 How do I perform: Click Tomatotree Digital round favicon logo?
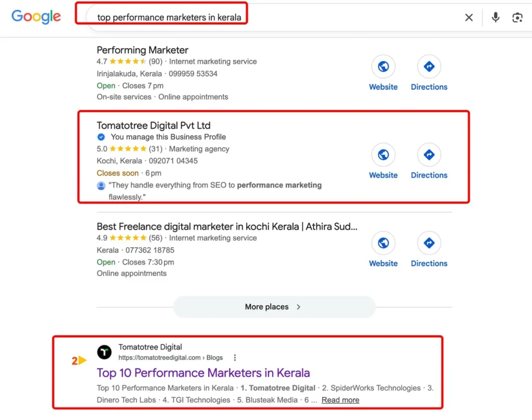pyautogui.click(x=104, y=352)
